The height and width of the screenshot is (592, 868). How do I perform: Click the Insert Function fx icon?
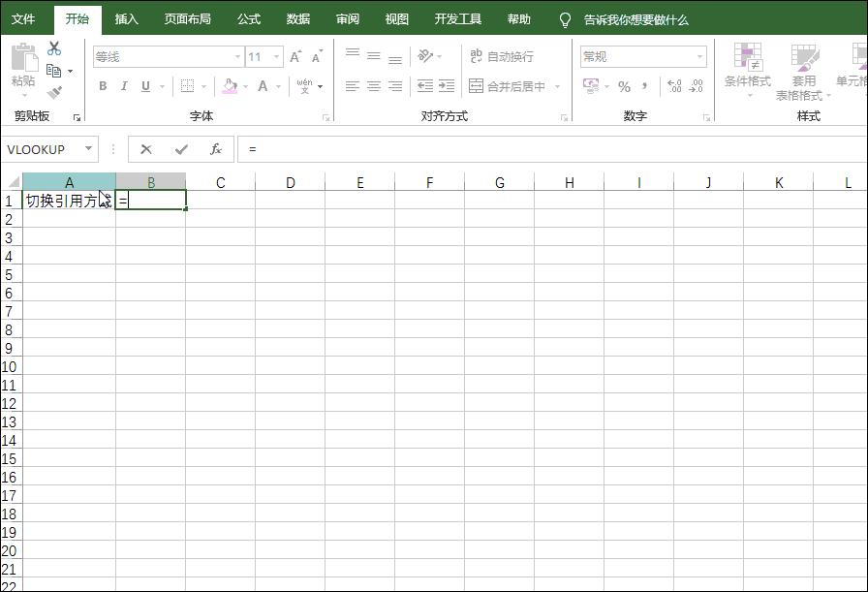pos(215,148)
